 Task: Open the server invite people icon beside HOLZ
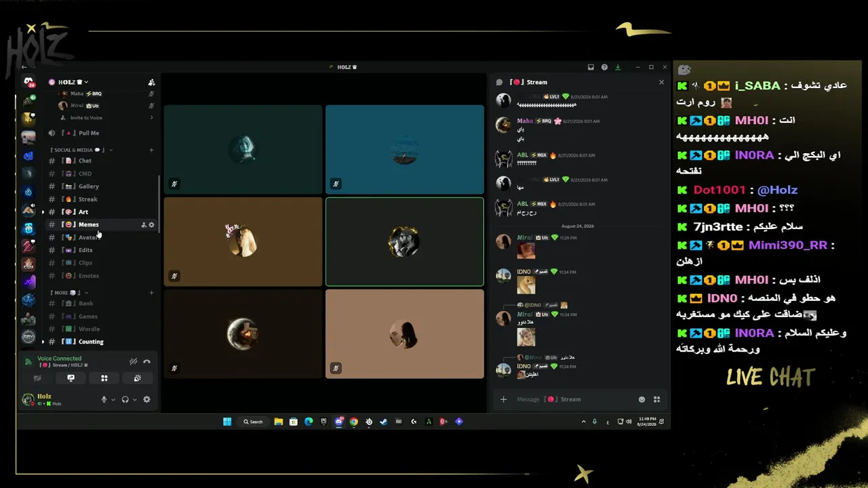pos(151,82)
